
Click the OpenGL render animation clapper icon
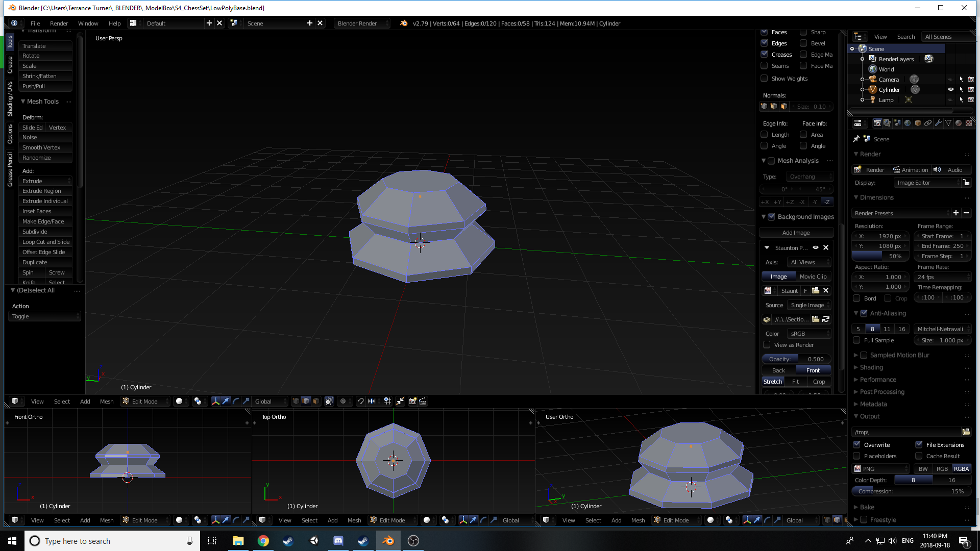click(423, 401)
